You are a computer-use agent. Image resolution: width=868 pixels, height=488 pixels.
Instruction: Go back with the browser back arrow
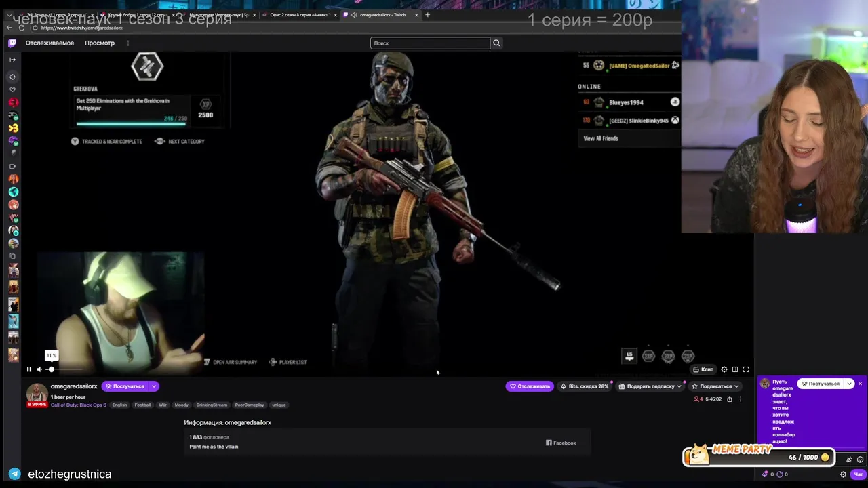9,28
